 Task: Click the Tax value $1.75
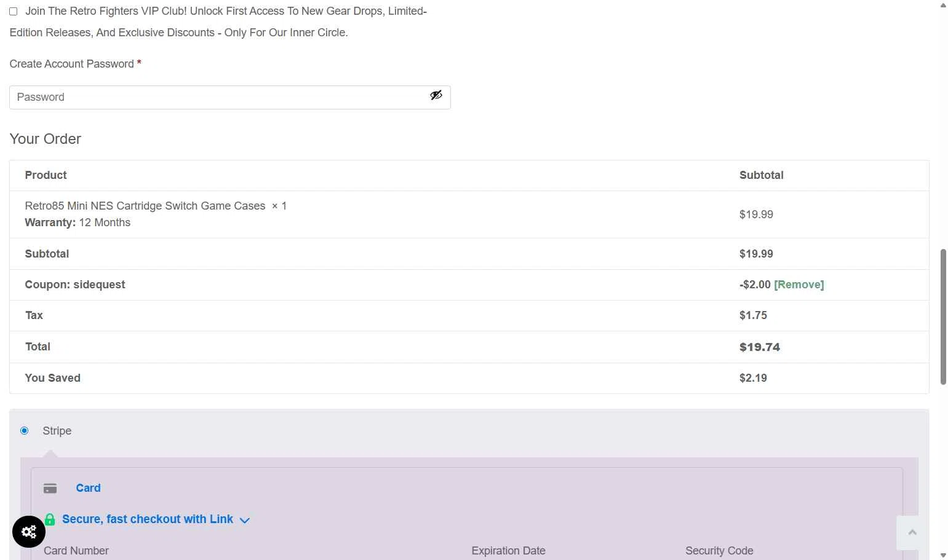pyautogui.click(x=753, y=315)
